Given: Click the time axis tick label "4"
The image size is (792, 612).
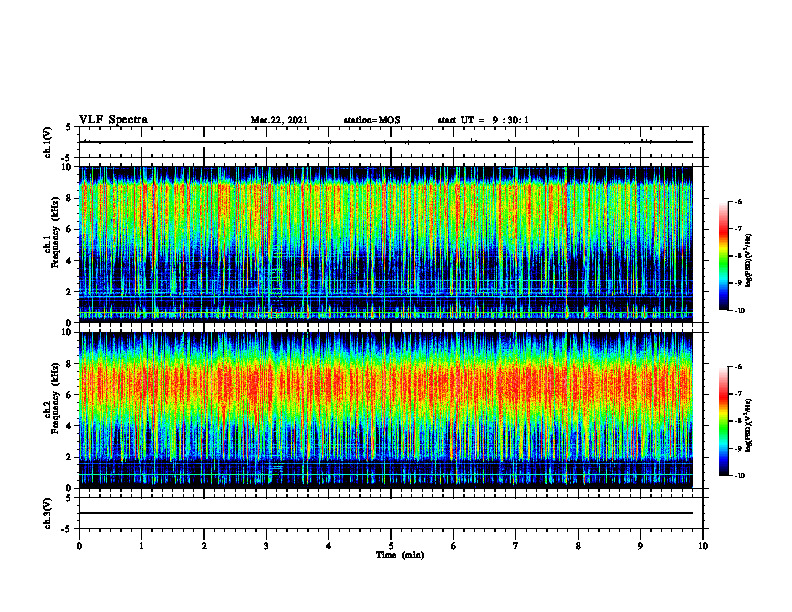Looking at the screenshot, I should tap(329, 546).
